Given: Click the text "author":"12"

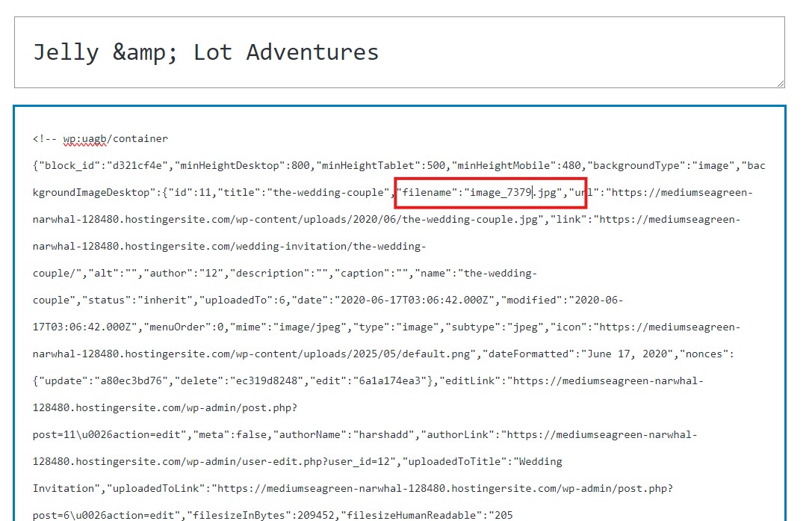Looking at the screenshot, I should pos(184,273).
